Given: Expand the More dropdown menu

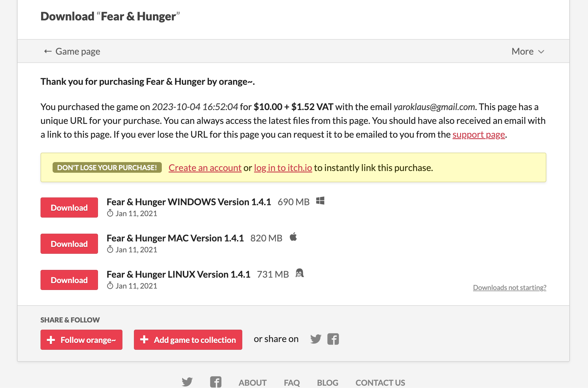Looking at the screenshot, I should tap(528, 51).
